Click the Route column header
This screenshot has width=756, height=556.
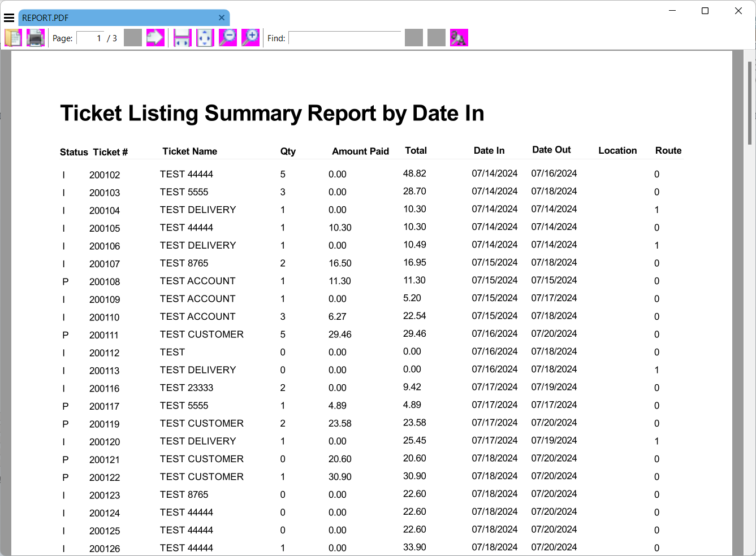[x=668, y=150]
